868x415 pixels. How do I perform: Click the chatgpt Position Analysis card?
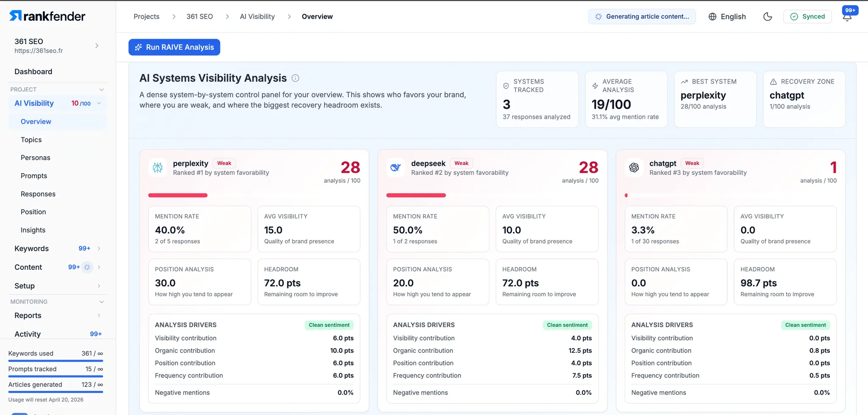click(x=676, y=282)
